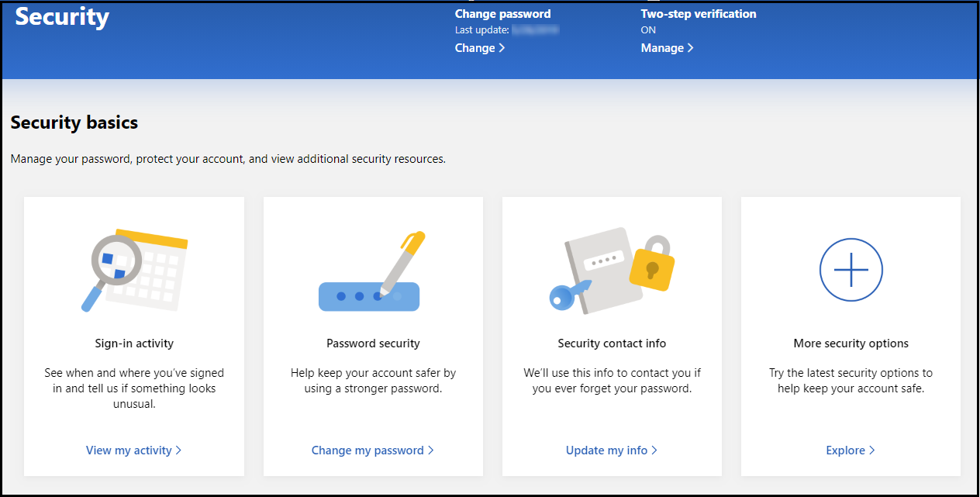
Task: Click the Change my password link
Action: [373, 450]
